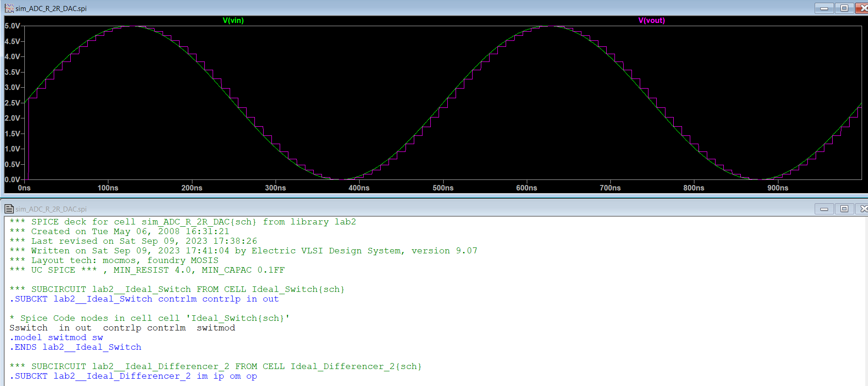Click the 'Layout tech: mocmos' line
This screenshot has width=868, height=386.
114,261
